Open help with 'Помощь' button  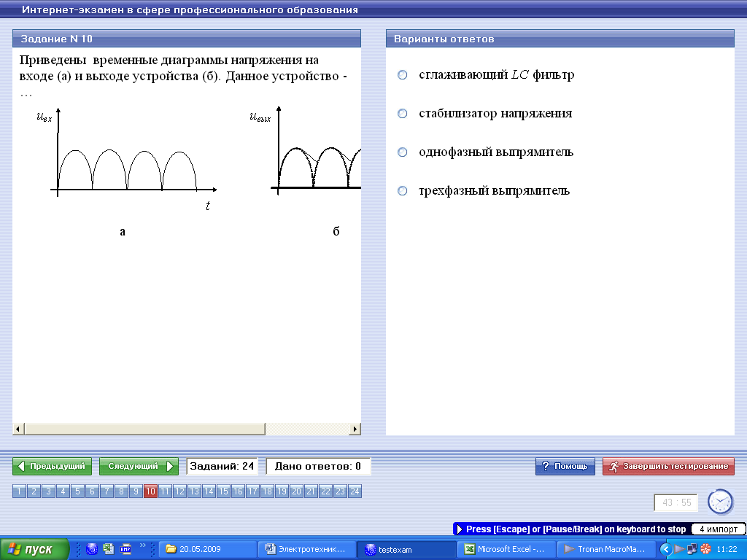(x=565, y=466)
